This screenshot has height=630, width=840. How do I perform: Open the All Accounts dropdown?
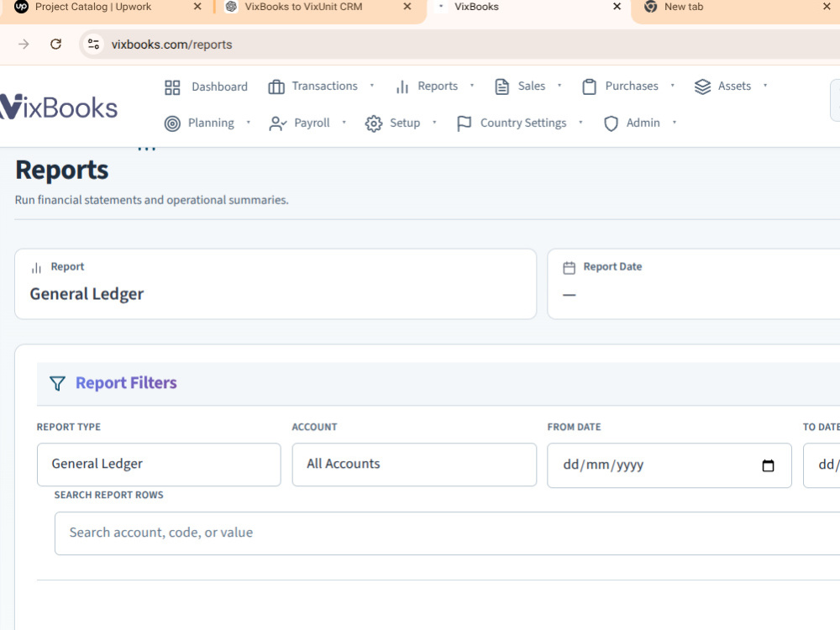[414, 465]
